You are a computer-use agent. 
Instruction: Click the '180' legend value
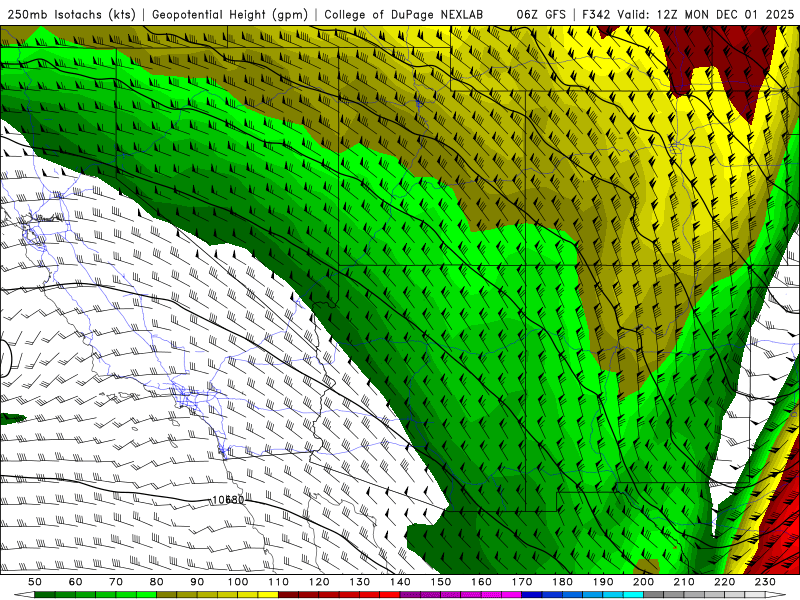click(x=563, y=582)
